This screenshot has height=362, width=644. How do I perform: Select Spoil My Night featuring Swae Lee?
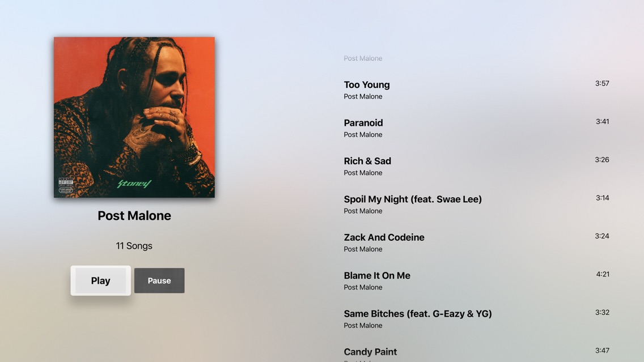coord(476,205)
